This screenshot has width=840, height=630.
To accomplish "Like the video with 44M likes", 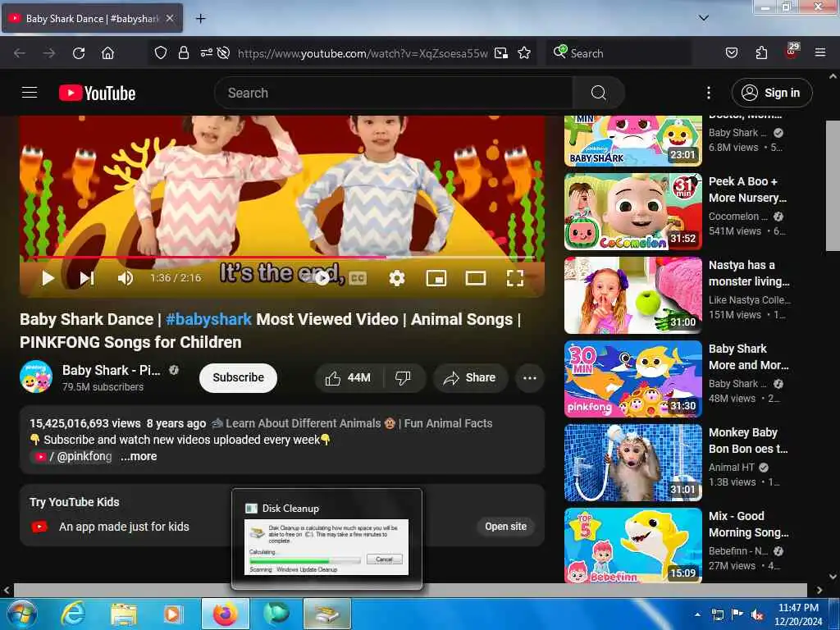I will click(x=348, y=377).
